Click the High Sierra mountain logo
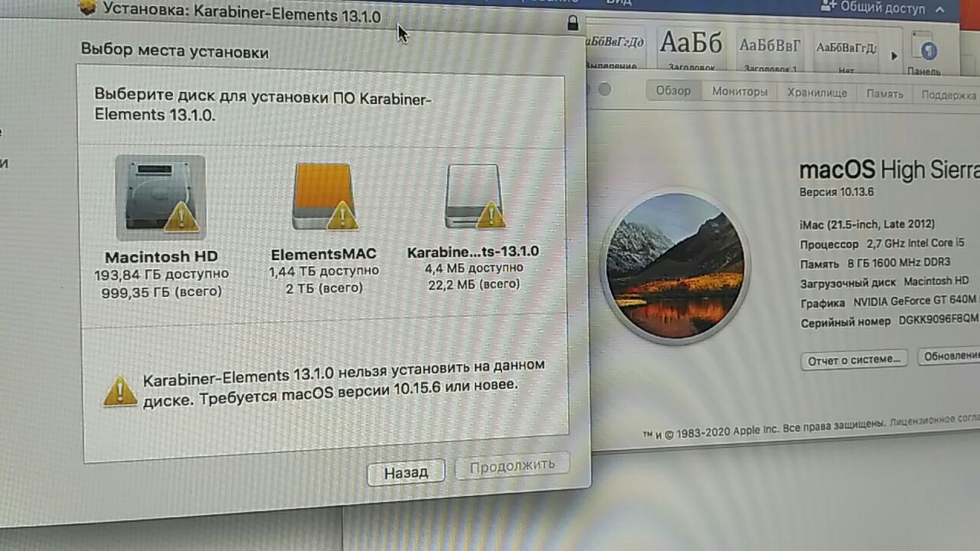Image resolution: width=980 pixels, height=551 pixels. [674, 266]
